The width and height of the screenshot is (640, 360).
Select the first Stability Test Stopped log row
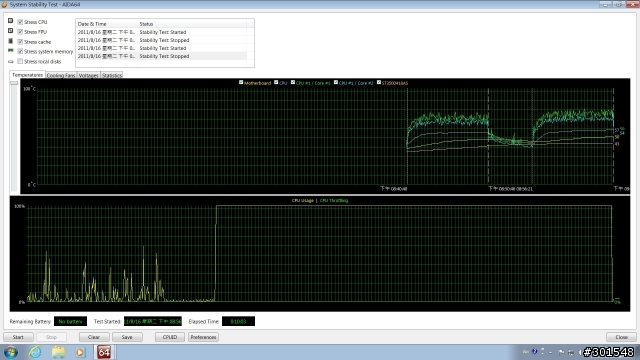click(x=162, y=40)
